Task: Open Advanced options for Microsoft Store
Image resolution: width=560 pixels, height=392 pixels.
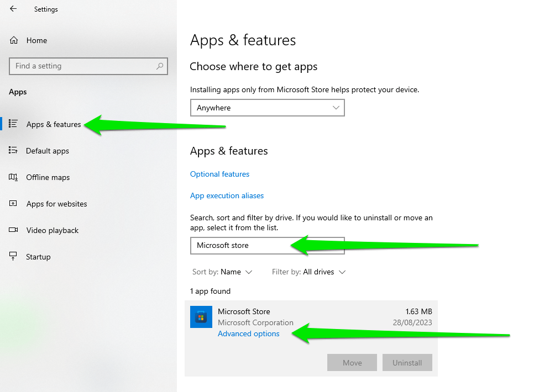Action: [x=249, y=333]
